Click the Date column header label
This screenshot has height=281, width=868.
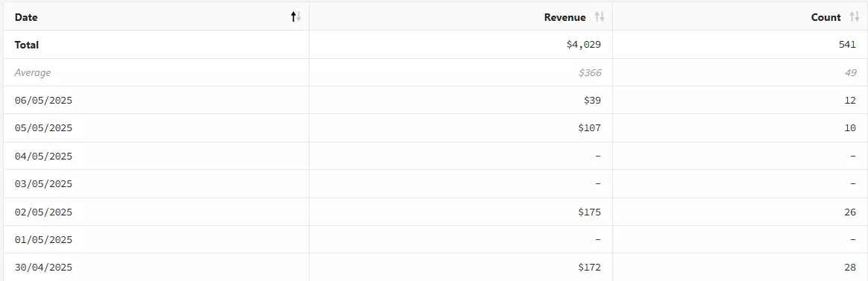pyautogui.click(x=26, y=17)
